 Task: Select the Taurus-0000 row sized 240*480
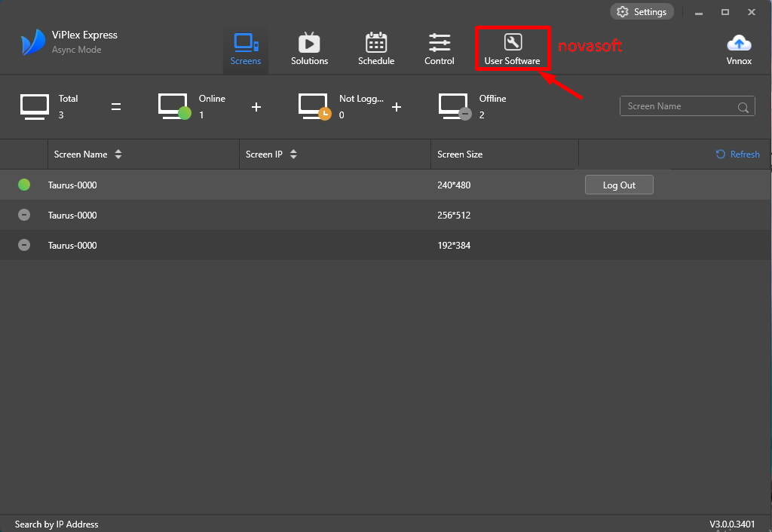click(386, 185)
